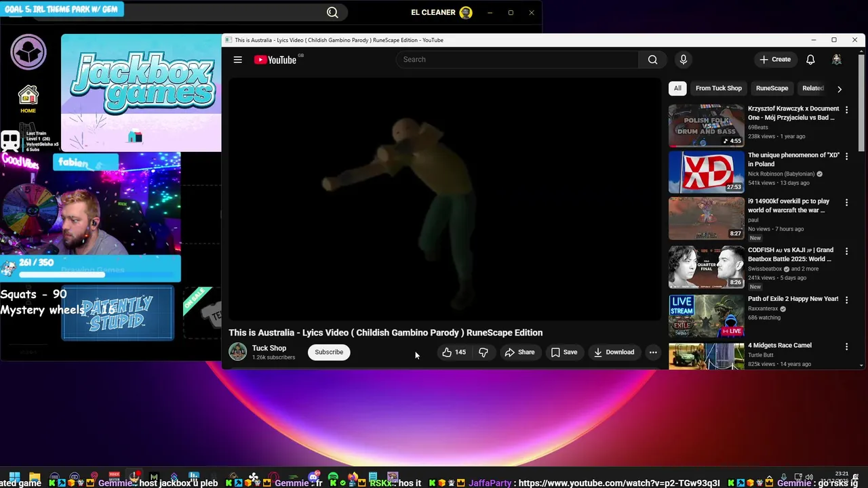Download the This is Australia video
This screenshot has height=488, width=868.
point(613,352)
